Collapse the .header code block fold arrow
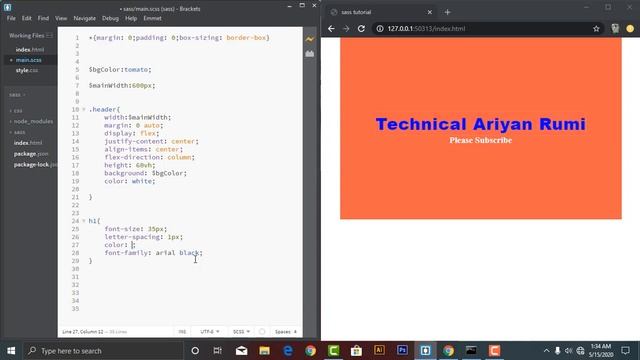This screenshot has height=360, width=640. [84, 109]
